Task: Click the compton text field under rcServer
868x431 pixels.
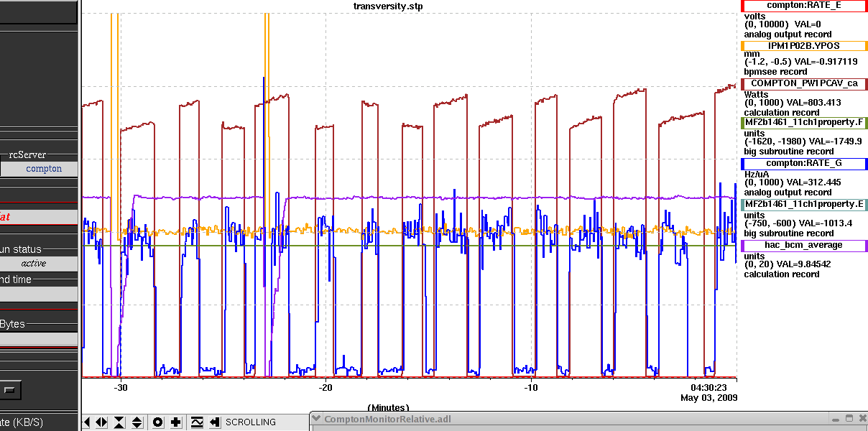Action: point(39,169)
